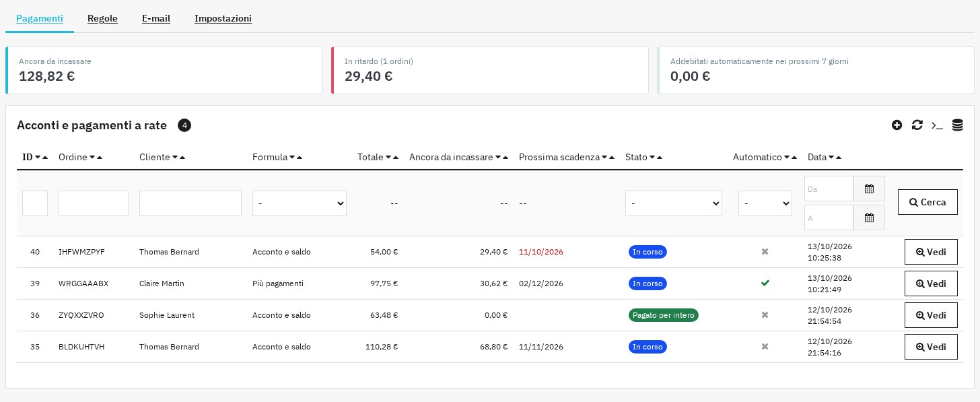Focus the ID filter field
The width and height of the screenshot is (980, 402).
(35, 203)
